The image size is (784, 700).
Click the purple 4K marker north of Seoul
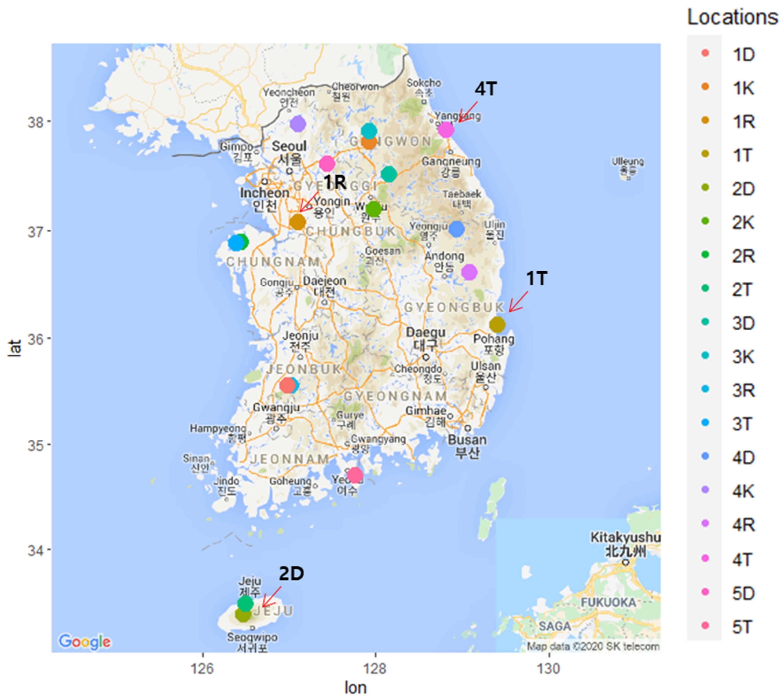[298, 124]
